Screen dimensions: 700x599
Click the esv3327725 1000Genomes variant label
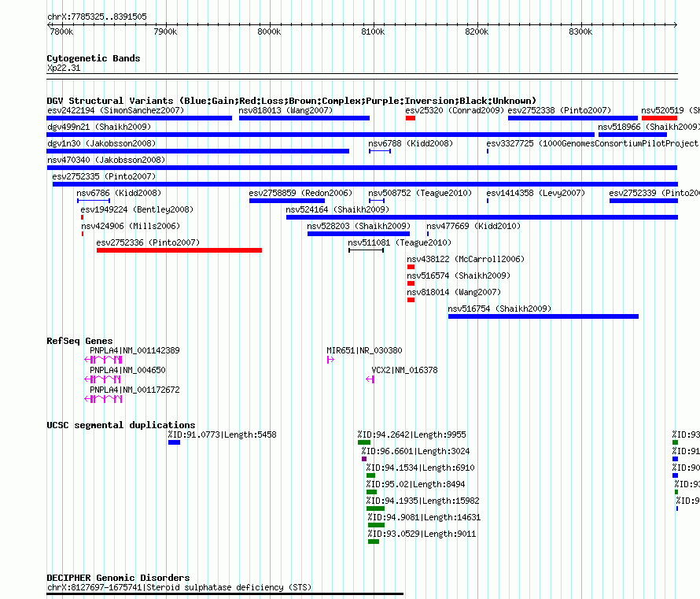(x=593, y=143)
